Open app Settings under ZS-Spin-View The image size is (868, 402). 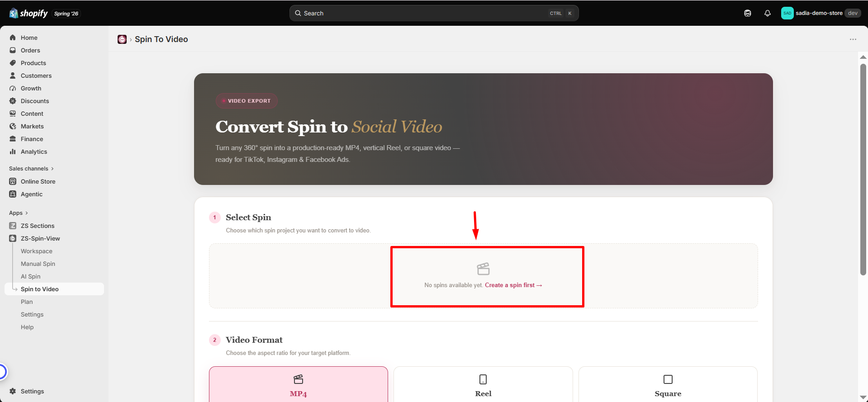(32, 314)
